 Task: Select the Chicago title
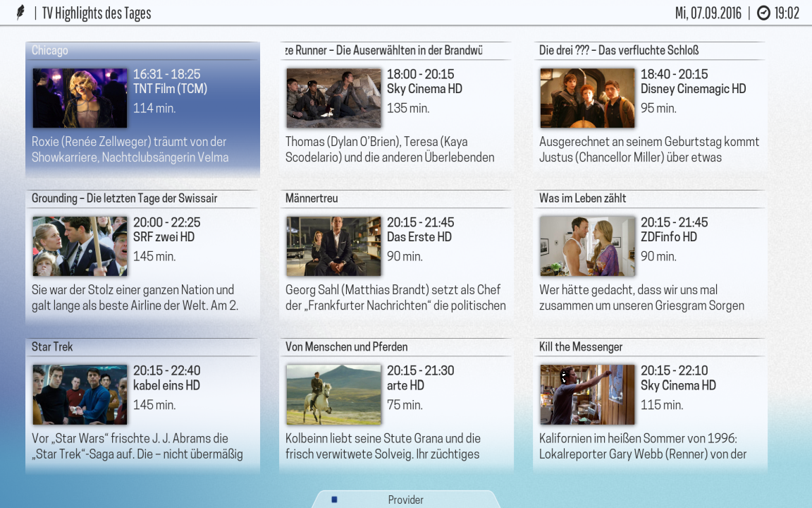click(50, 50)
